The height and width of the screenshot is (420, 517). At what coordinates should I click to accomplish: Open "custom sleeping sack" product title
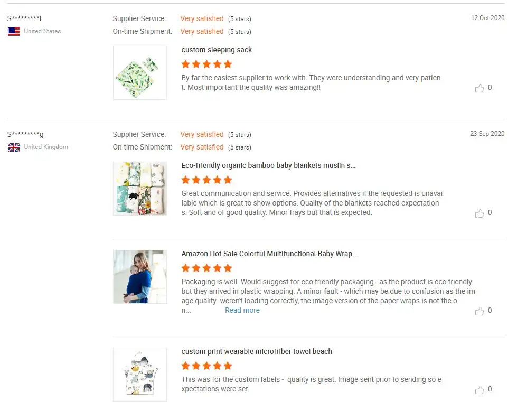coord(217,50)
